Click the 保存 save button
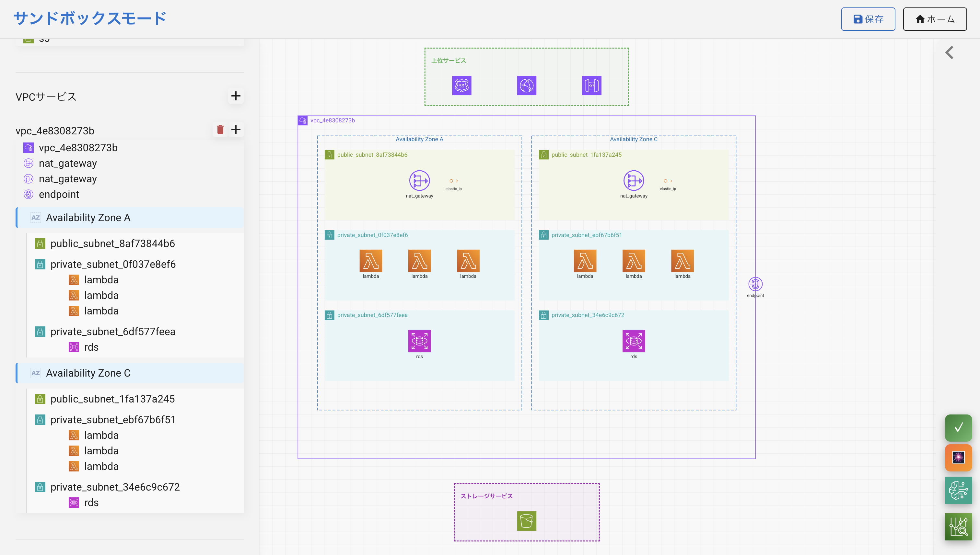 point(868,19)
